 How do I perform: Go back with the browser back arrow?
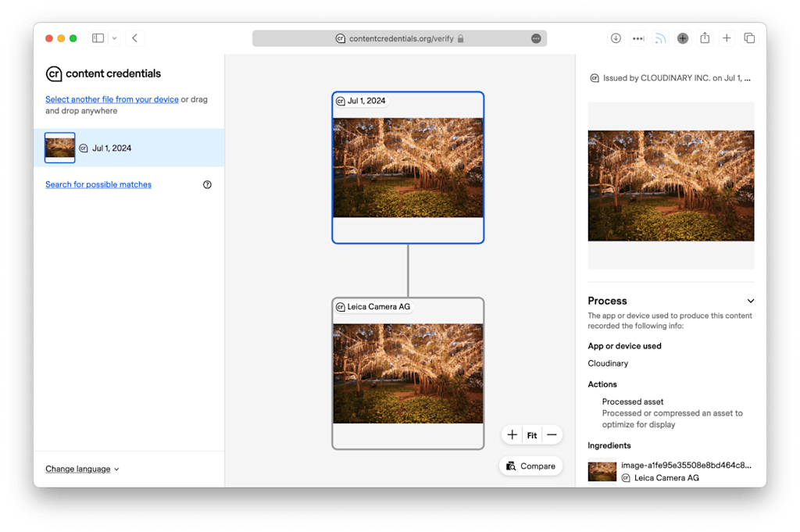[134, 38]
